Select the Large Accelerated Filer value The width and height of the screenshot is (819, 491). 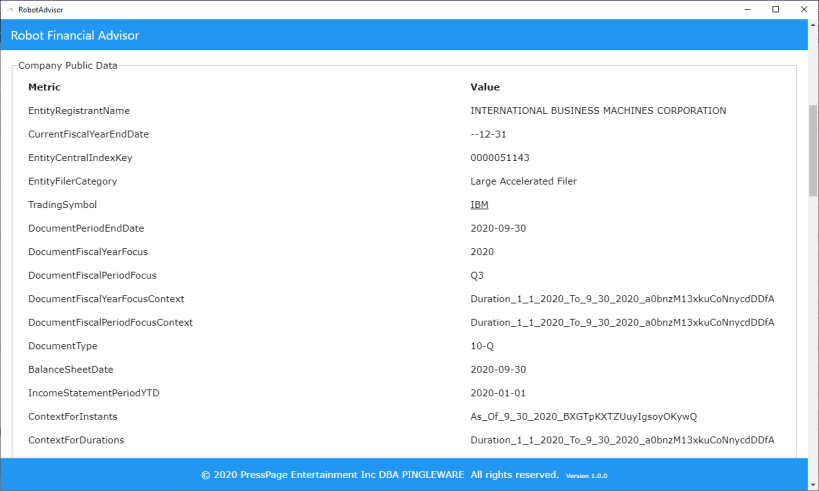(x=523, y=181)
